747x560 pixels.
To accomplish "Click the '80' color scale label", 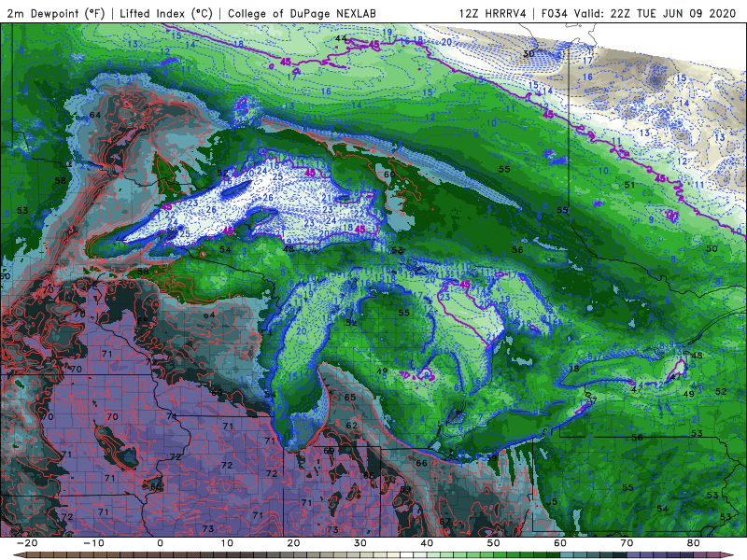I will (x=694, y=543).
